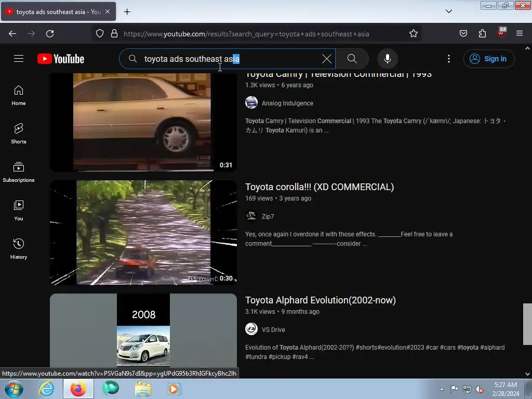Screen dimensions: 532x399
Task: Open the Firefox application hamburger menu
Action: (x=520, y=34)
